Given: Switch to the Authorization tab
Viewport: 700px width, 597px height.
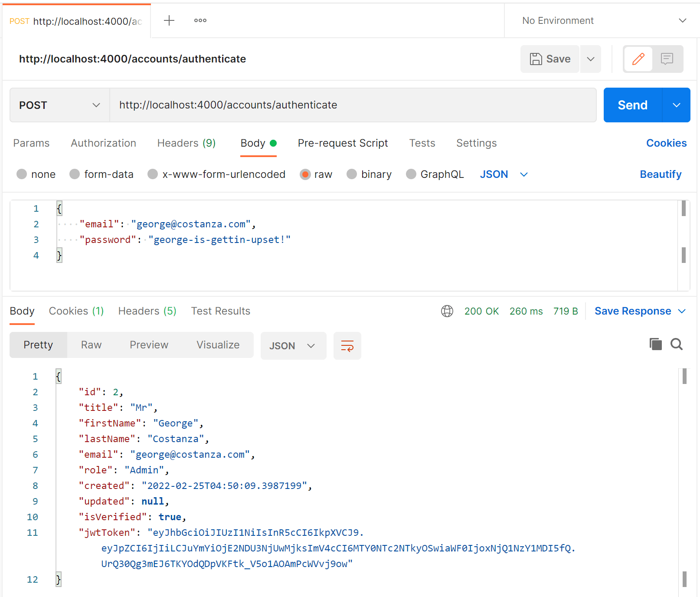Looking at the screenshot, I should (x=104, y=143).
